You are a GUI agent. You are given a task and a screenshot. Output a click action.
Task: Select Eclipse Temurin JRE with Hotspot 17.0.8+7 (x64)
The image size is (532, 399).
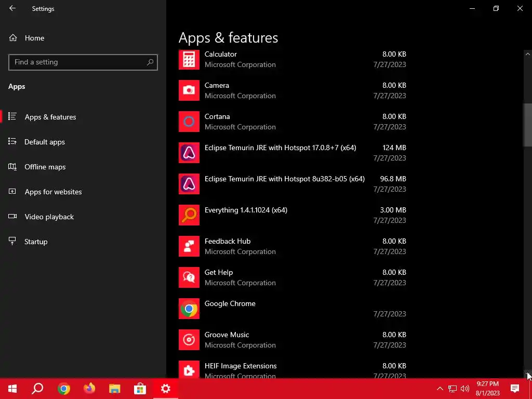[x=280, y=148]
